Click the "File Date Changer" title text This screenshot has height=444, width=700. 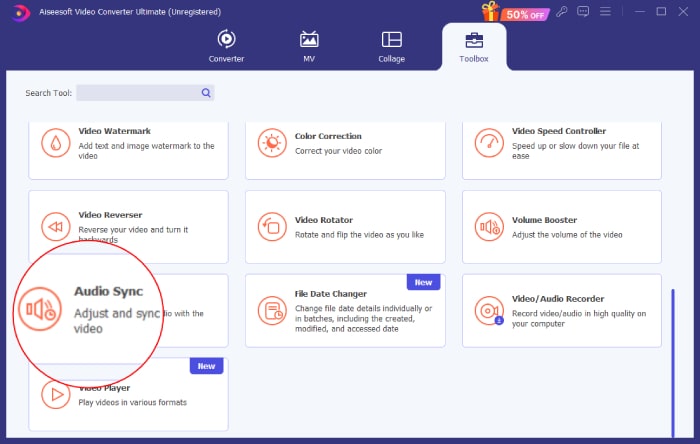(x=330, y=294)
